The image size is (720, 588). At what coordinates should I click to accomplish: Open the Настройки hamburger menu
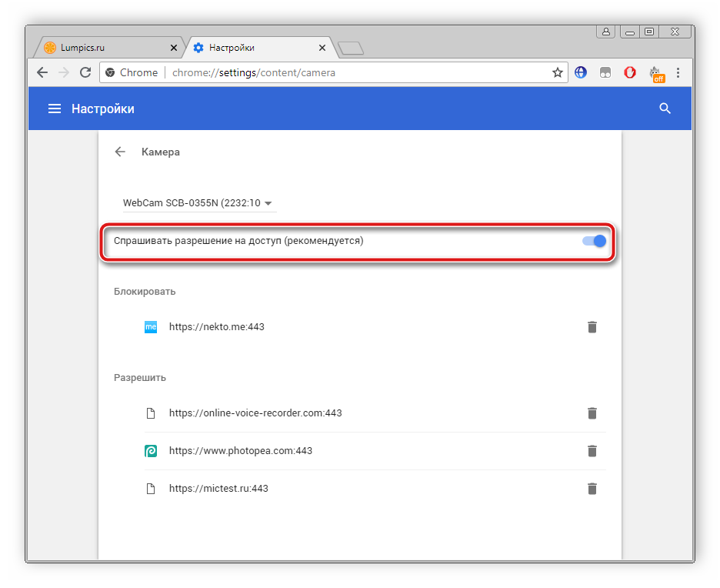pos(55,109)
